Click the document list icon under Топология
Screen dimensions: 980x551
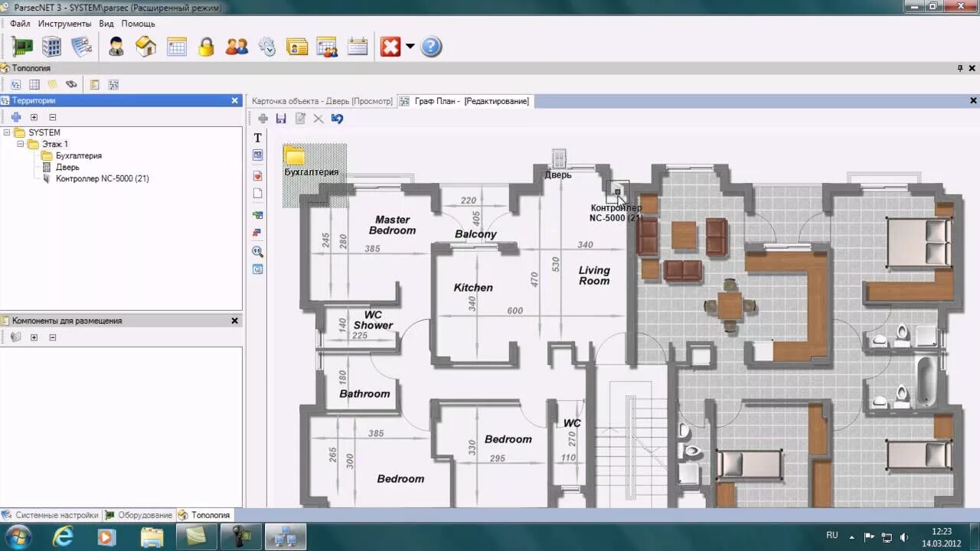tap(95, 85)
